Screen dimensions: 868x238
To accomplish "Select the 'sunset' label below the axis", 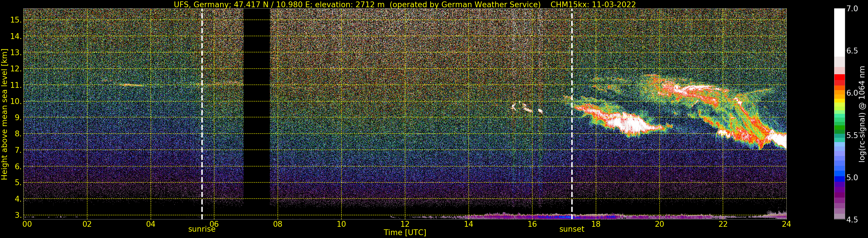I will [572, 229].
